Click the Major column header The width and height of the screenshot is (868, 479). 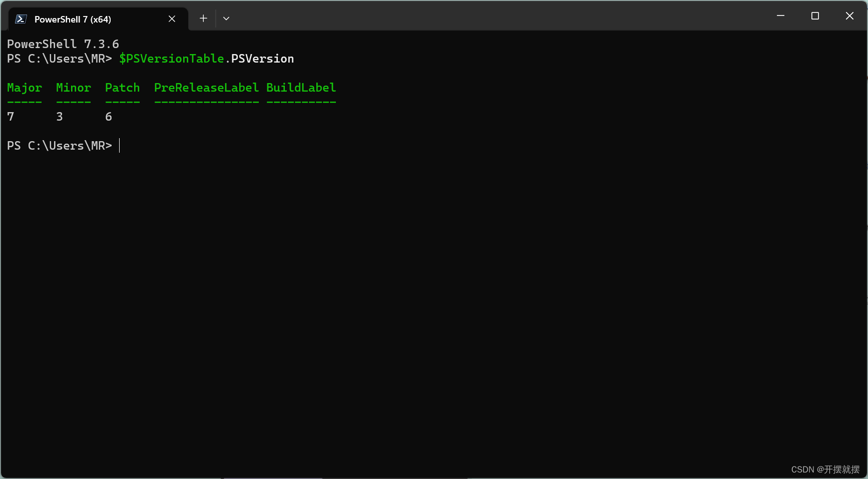25,88
